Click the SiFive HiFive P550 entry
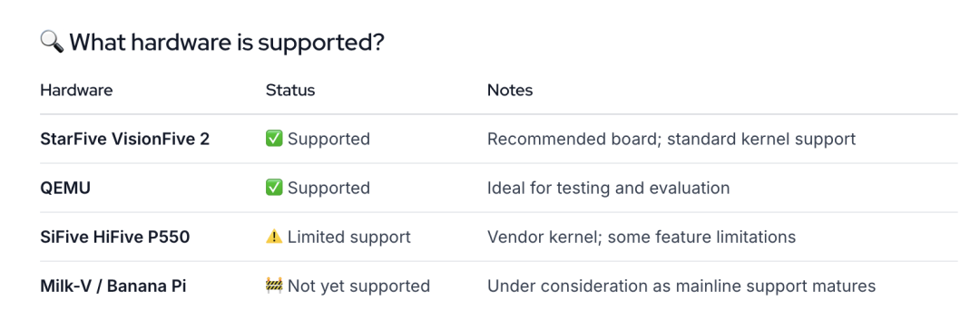Viewport: 980px width, 330px height. [x=115, y=237]
